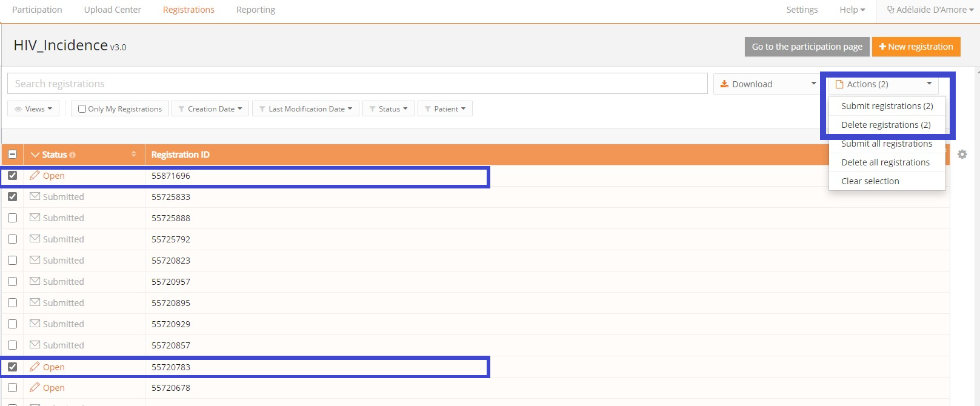
Task: Click envelope icon for registration 55725833
Action: pyautogui.click(x=35, y=196)
